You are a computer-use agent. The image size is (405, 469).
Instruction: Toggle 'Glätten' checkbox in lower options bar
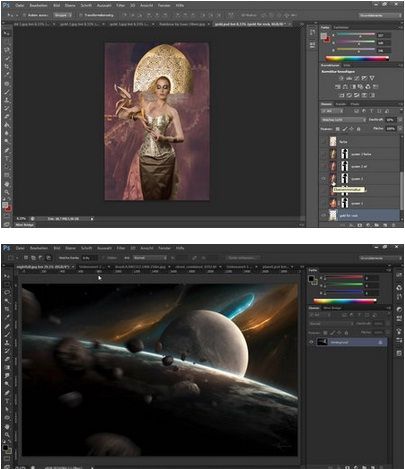(104, 258)
